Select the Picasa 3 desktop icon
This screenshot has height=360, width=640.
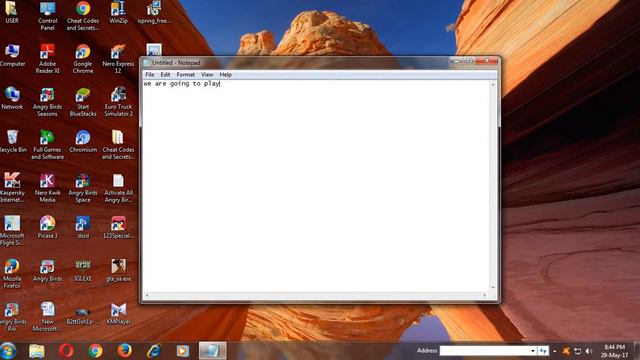click(x=47, y=227)
